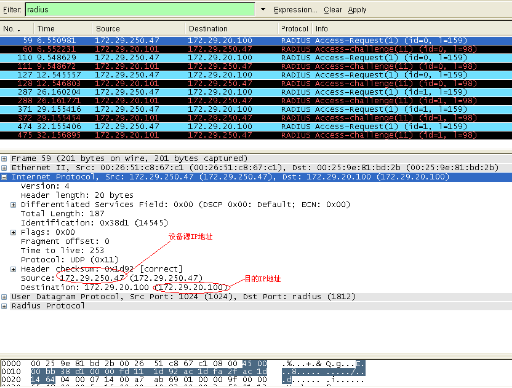Select the Protocol: UDP (0x11) field
Viewport: 512px width, 388px height.
[x=69, y=260]
